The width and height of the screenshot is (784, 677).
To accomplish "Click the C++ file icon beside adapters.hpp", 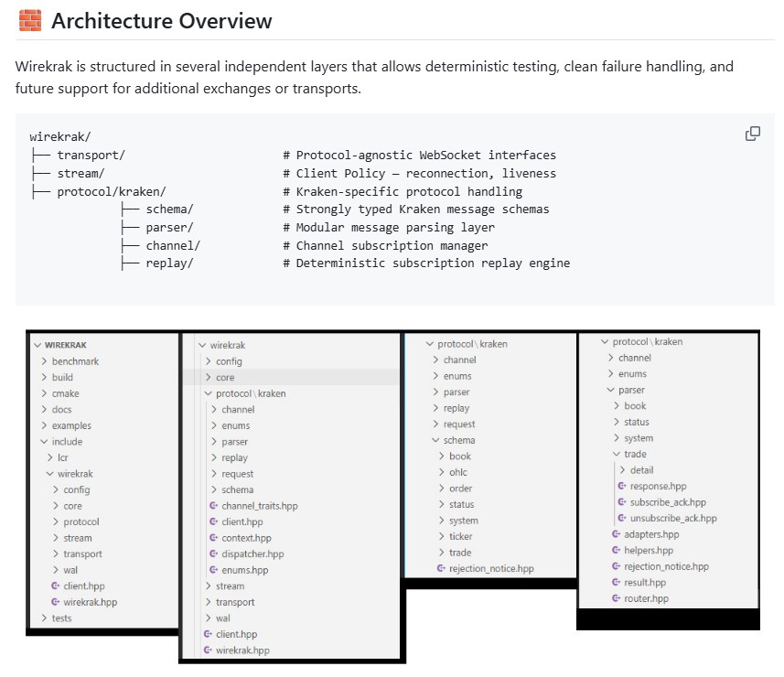I will pos(616,534).
